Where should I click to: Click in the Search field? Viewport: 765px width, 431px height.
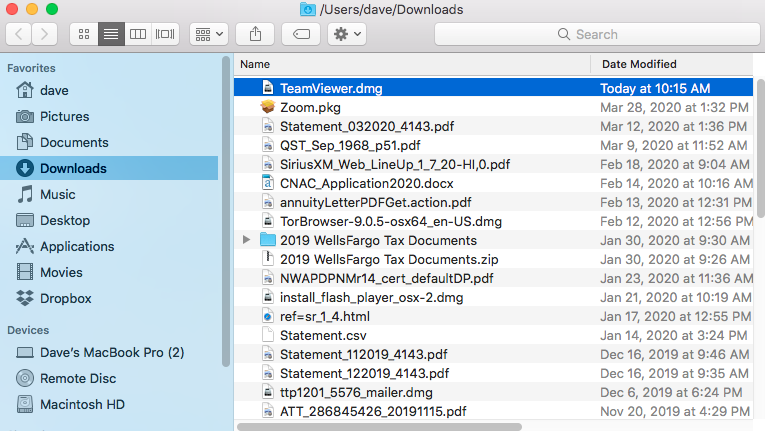pos(597,34)
